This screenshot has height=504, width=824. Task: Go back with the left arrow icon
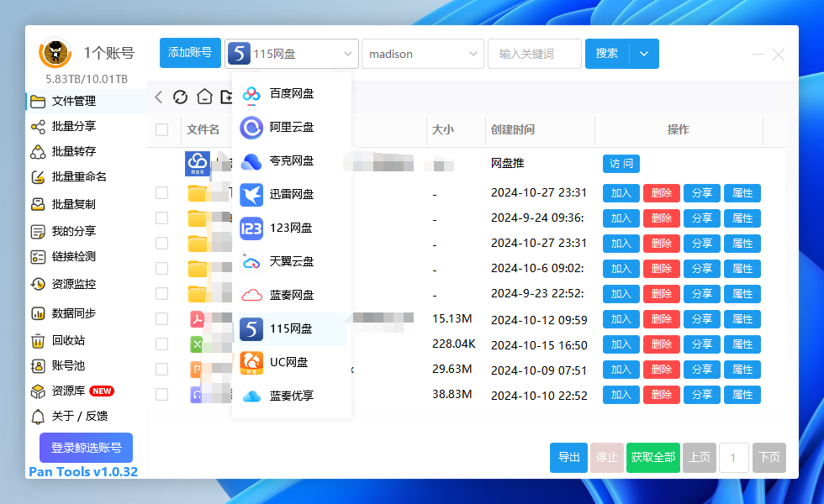(x=159, y=97)
